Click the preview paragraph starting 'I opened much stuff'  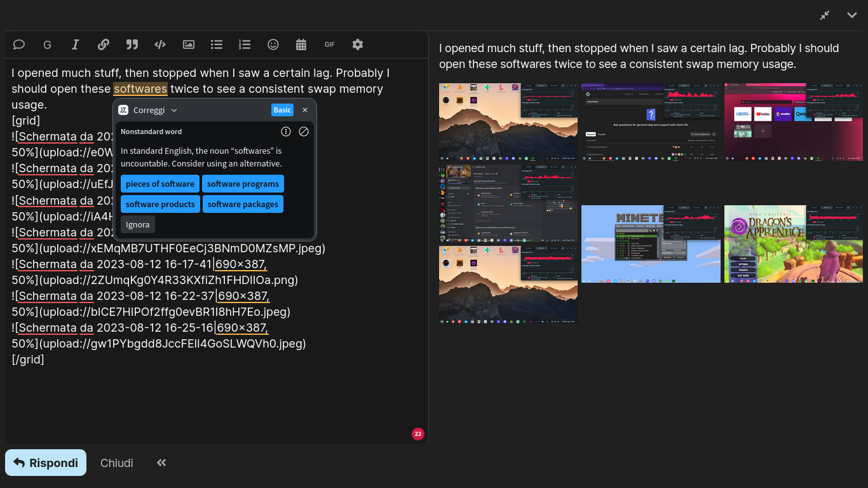(x=639, y=56)
